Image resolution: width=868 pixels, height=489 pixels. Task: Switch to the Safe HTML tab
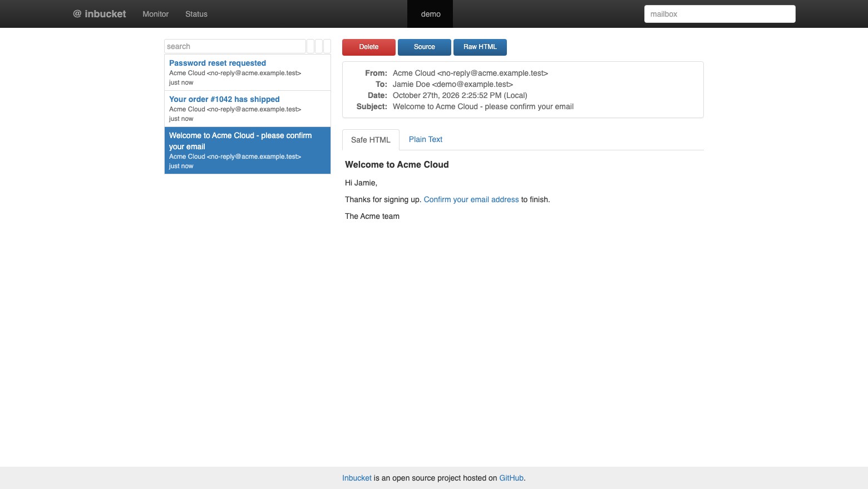pyautogui.click(x=371, y=140)
